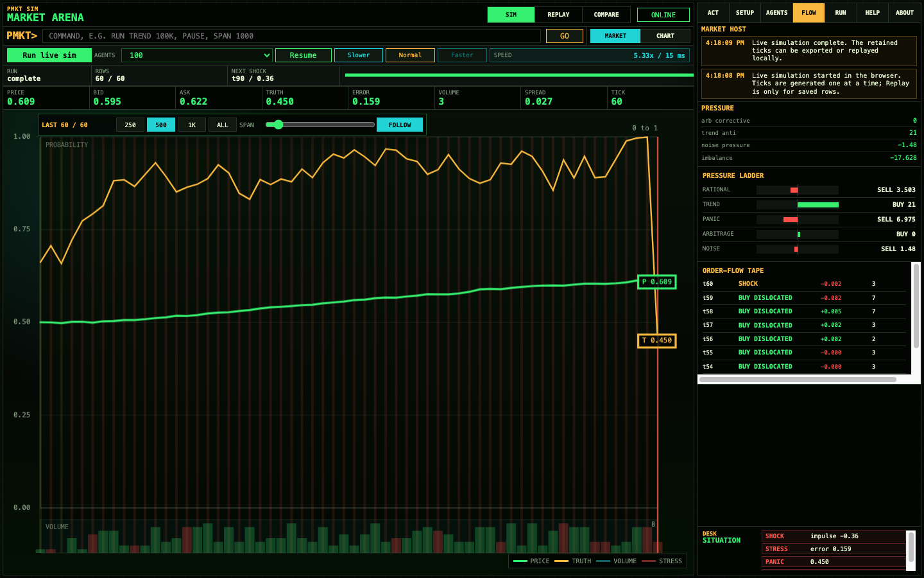924x578 pixels.
Task: Click the NEXT SHOCK t90 readout
Action: coord(252,79)
